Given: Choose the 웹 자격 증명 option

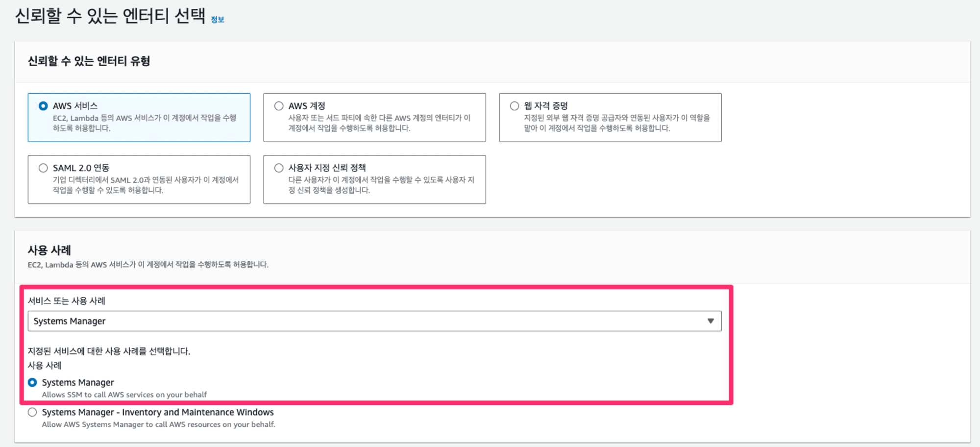Looking at the screenshot, I should (514, 106).
